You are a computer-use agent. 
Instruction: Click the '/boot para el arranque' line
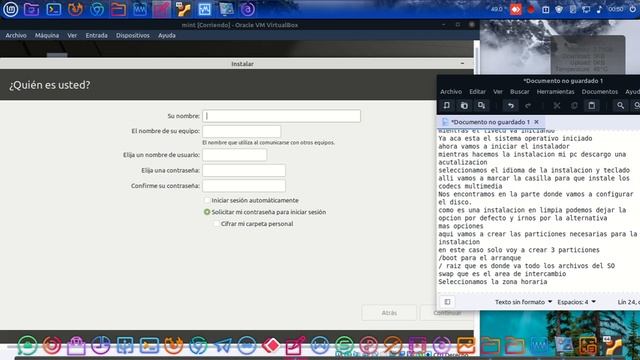pos(480,258)
